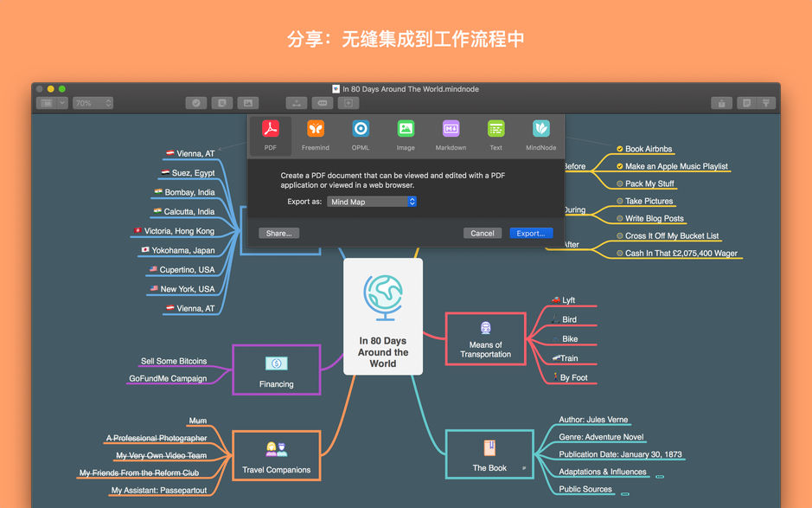
Task: Expand ellipsis next to Adaptations & Influences
Action: click(x=659, y=476)
